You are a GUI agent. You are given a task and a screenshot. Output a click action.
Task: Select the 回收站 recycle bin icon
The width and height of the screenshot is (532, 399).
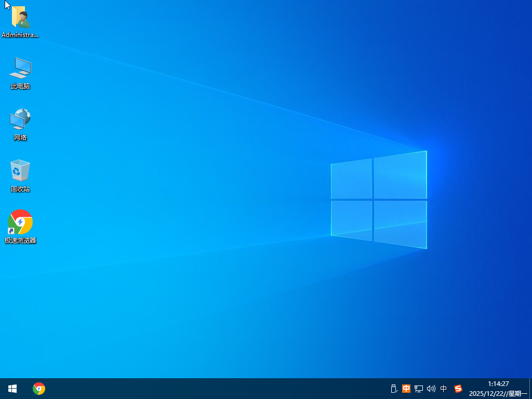point(20,170)
